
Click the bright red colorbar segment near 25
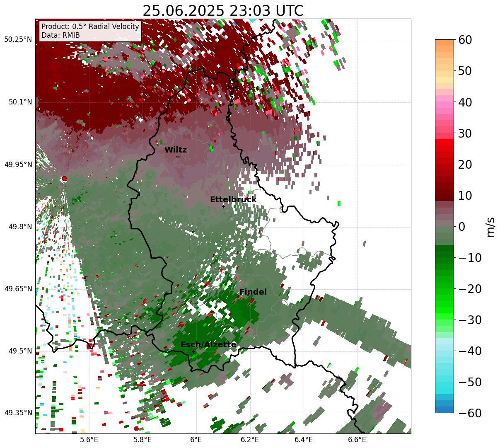pyautogui.click(x=444, y=148)
